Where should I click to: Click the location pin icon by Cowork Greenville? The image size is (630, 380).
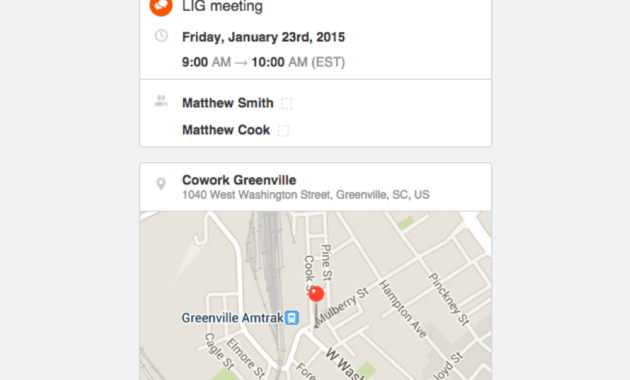161,184
